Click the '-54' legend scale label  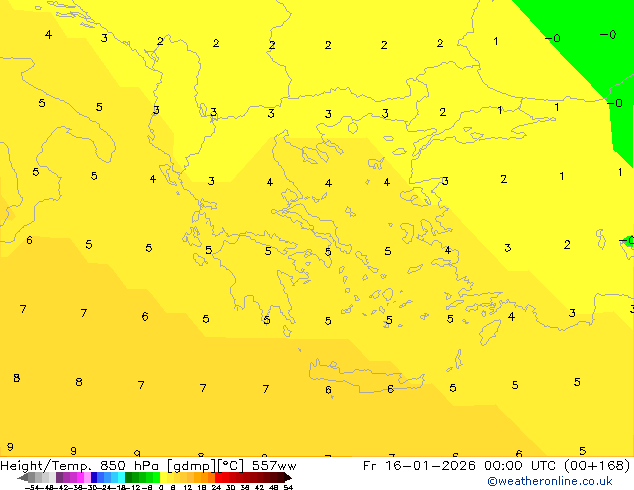[x=32, y=487]
